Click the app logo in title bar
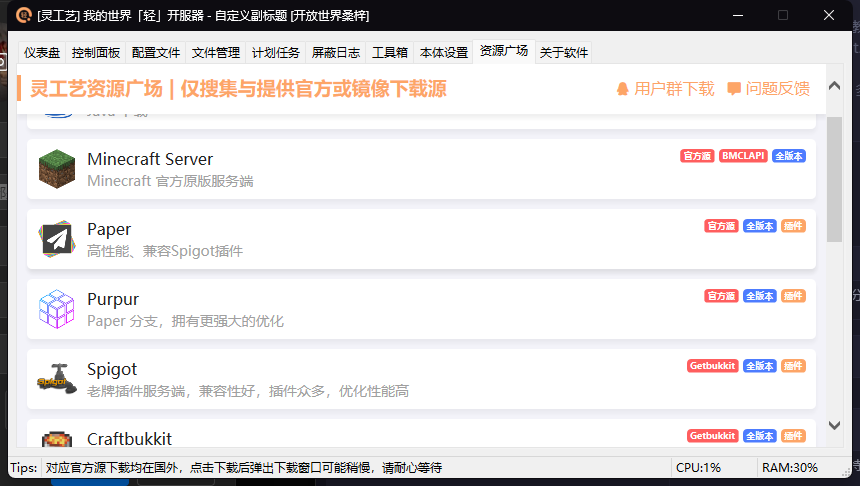 [x=23, y=15]
